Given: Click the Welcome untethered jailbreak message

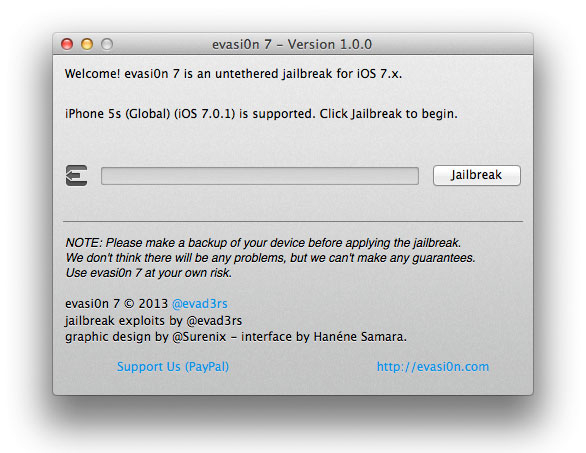Looking at the screenshot, I should click(x=234, y=74).
